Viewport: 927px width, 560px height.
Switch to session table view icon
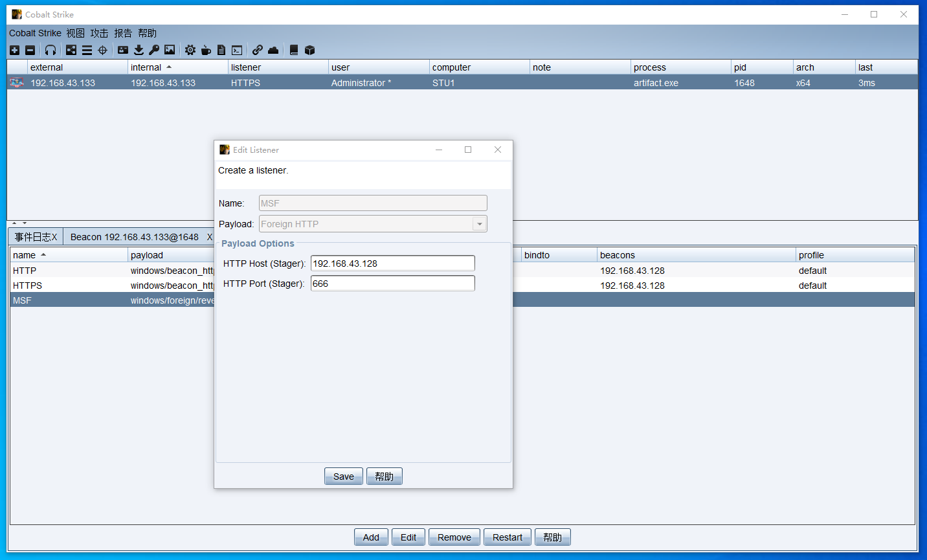point(87,50)
